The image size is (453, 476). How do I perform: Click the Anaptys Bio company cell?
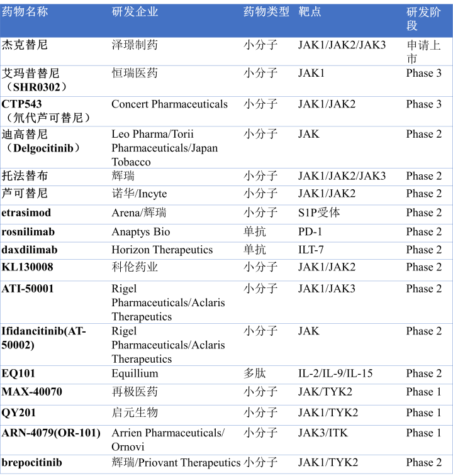[x=141, y=231]
